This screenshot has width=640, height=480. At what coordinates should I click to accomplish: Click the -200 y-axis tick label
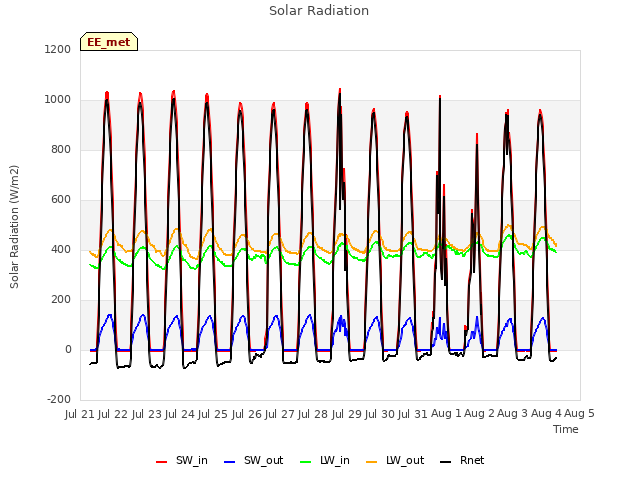tap(59, 399)
